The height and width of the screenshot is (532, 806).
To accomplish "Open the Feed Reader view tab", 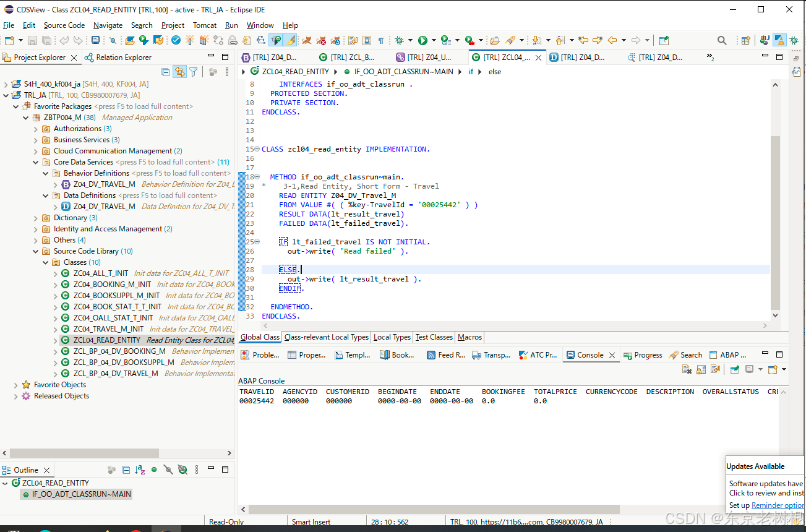I will 446,355.
